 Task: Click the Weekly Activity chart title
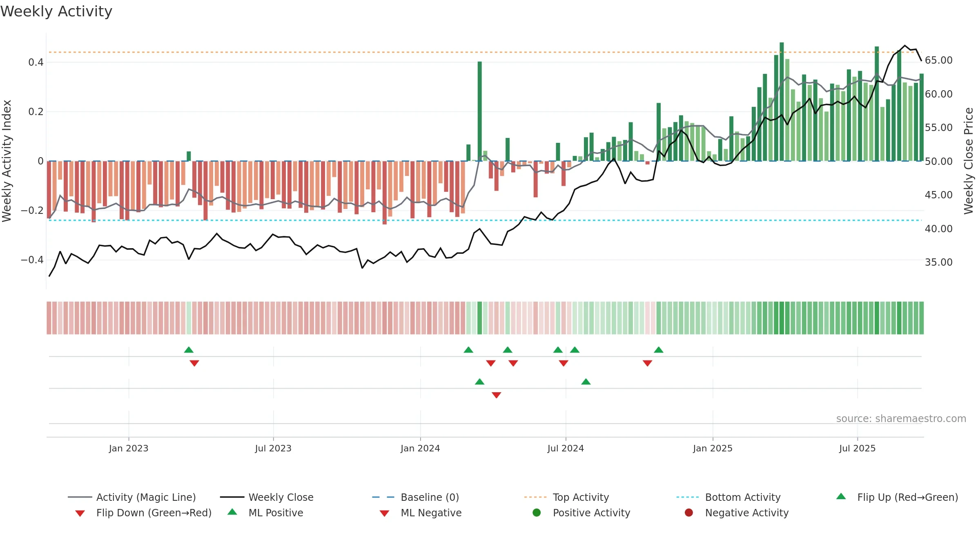click(56, 11)
